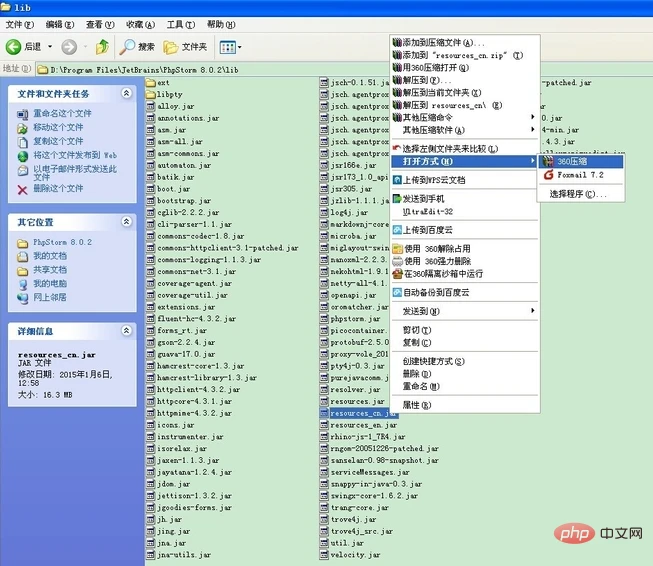This screenshot has height=566, width=653.
Task: Open the 文件(F) menu
Action: pyautogui.click(x=19, y=25)
